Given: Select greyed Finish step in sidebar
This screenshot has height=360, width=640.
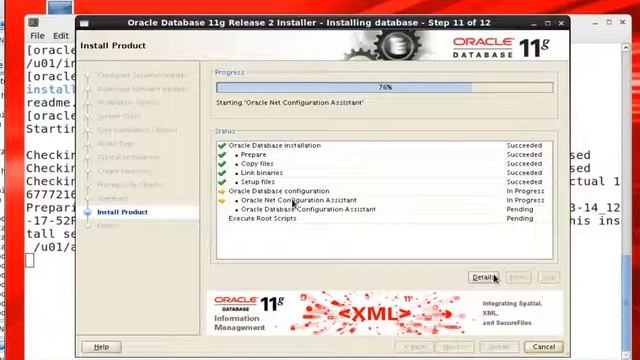Looking at the screenshot, I should pos(108,226).
